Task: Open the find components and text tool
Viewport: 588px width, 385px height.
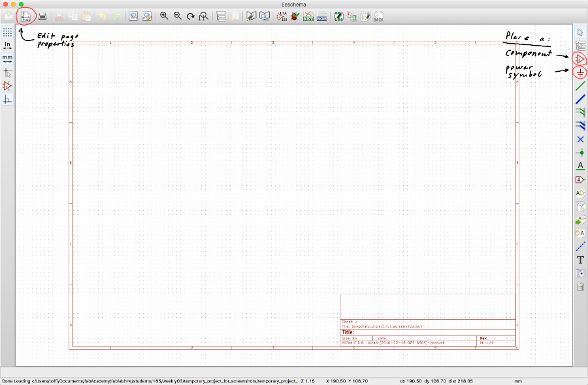Action: pos(133,16)
